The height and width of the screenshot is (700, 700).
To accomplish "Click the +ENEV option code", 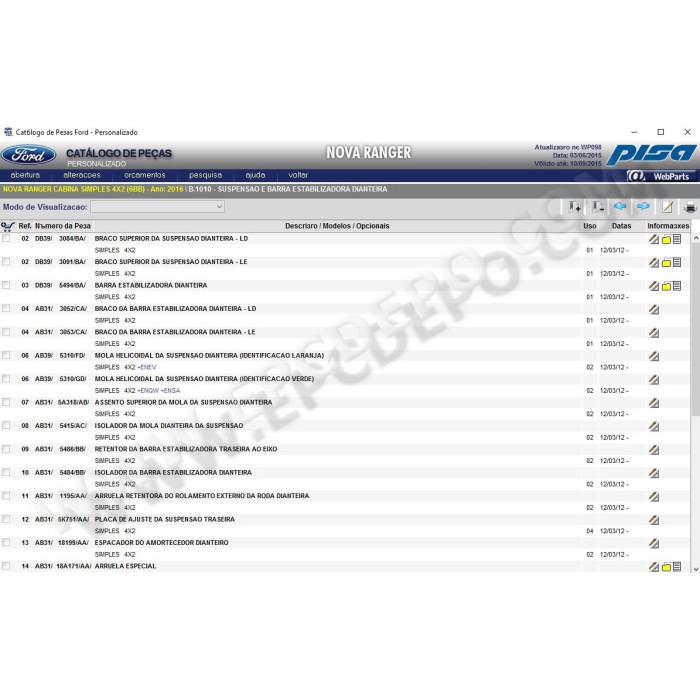I will coord(147,367).
